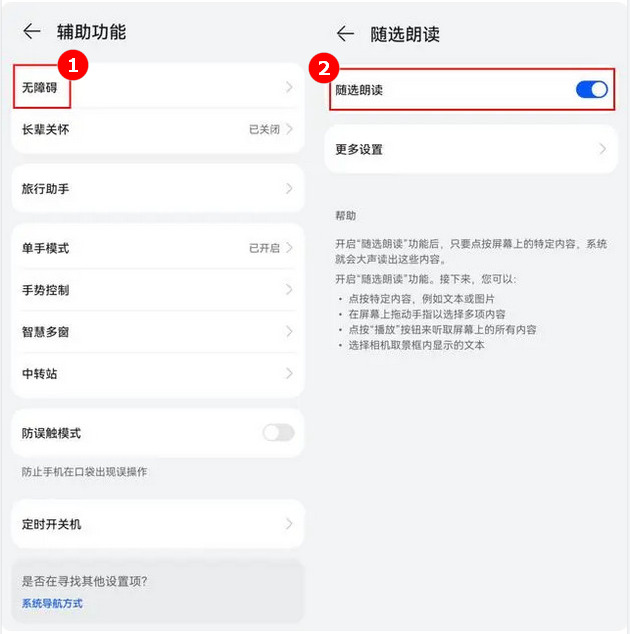Screen dimensions: 630x634
Task: Tap chevron beside 无障碍 row
Action: point(289,87)
